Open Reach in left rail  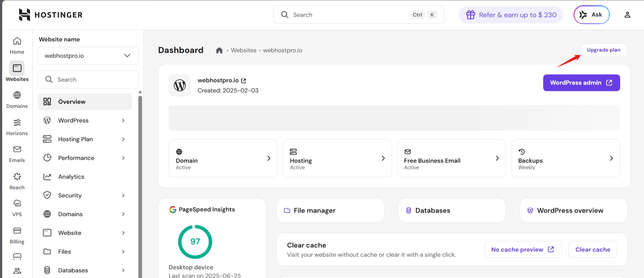coord(17,181)
